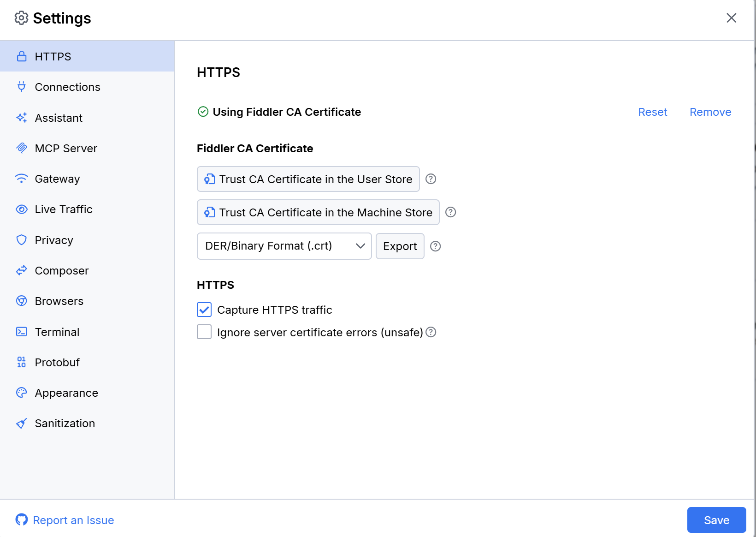Click the GitHub icon in footer
756x537 pixels.
[22, 520]
